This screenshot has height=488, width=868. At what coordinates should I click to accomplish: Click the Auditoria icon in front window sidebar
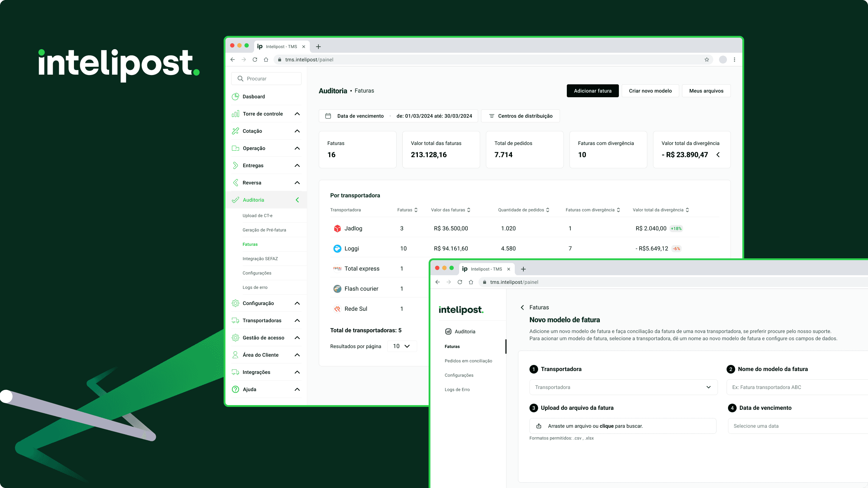448,332
